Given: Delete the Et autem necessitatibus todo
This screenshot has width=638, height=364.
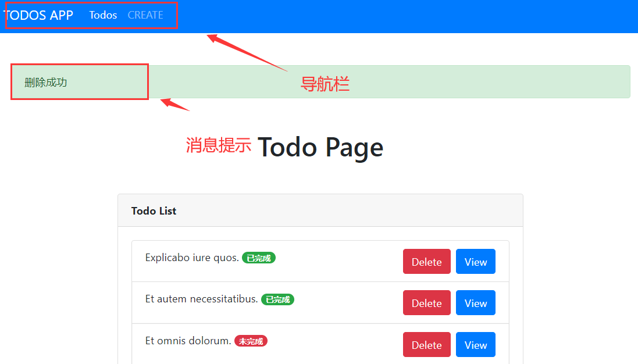Looking at the screenshot, I should point(426,303).
